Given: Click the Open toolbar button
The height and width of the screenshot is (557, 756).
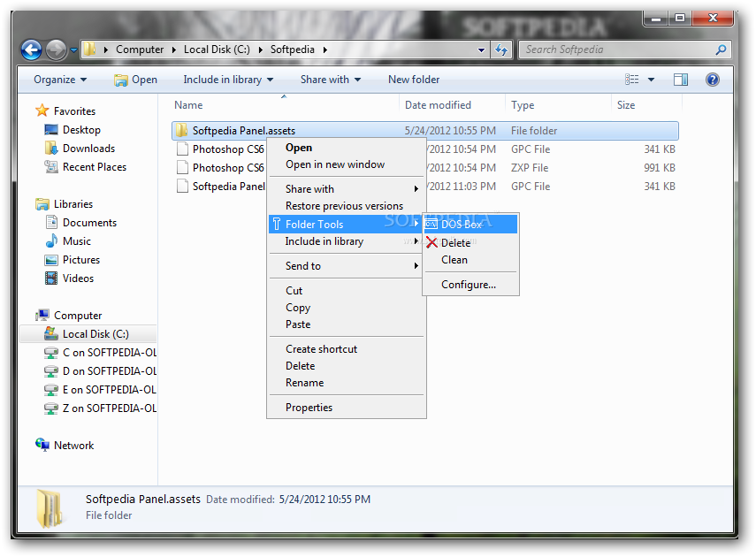Looking at the screenshot, I should click(135, 80).
